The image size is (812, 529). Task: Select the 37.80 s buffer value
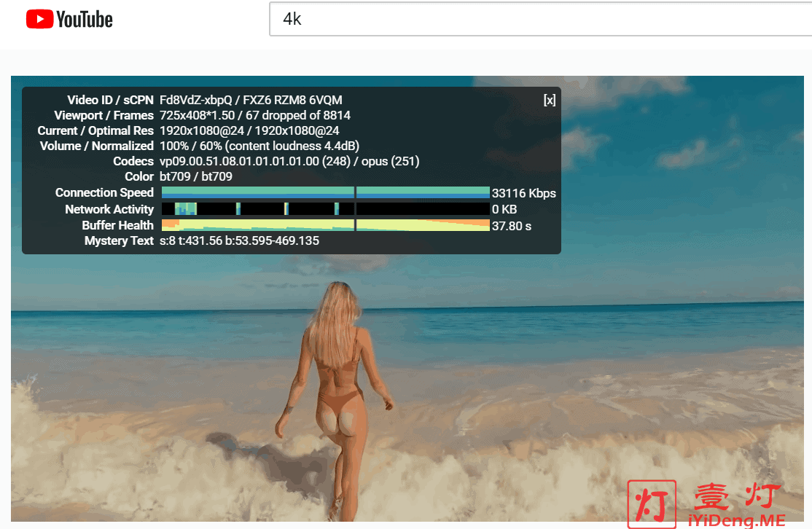(512, 226)
